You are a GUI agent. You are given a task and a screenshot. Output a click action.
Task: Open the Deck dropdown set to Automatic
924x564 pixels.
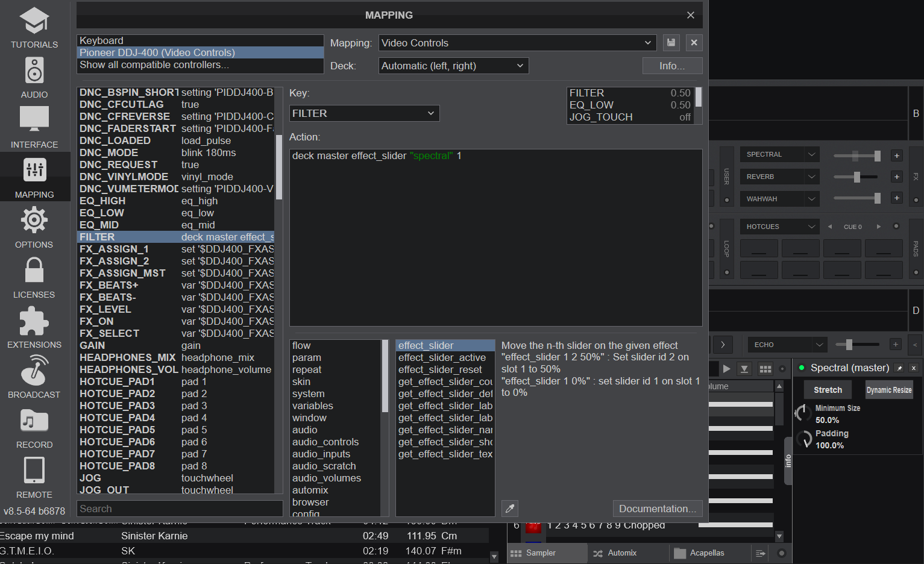453,66
